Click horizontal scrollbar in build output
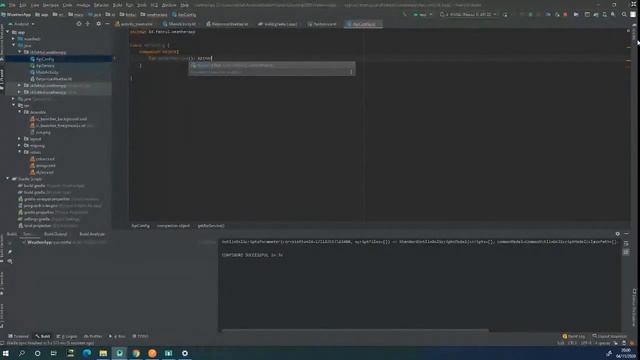 pos(355,330)
